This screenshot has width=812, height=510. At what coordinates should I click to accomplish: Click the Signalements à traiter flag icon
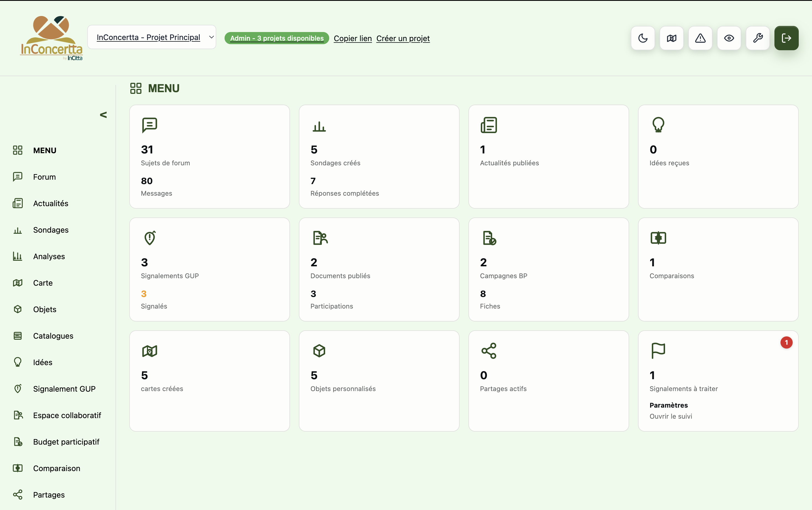pos(658,351)
